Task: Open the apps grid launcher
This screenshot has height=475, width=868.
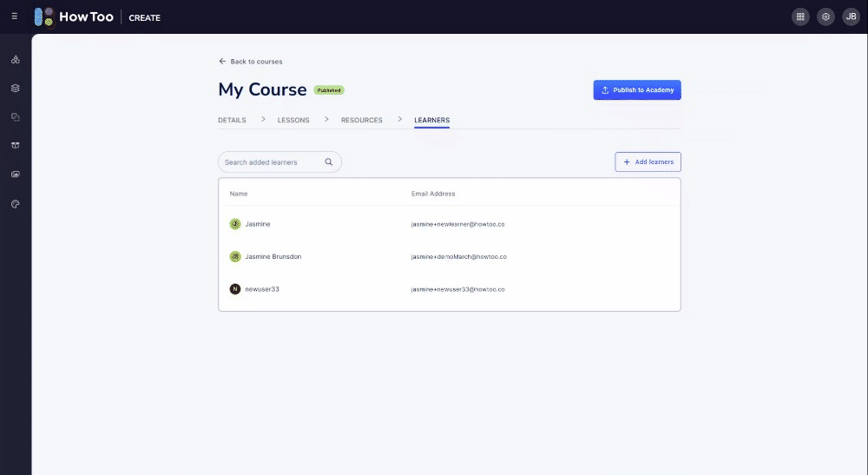Action: [x=800, y=16]
